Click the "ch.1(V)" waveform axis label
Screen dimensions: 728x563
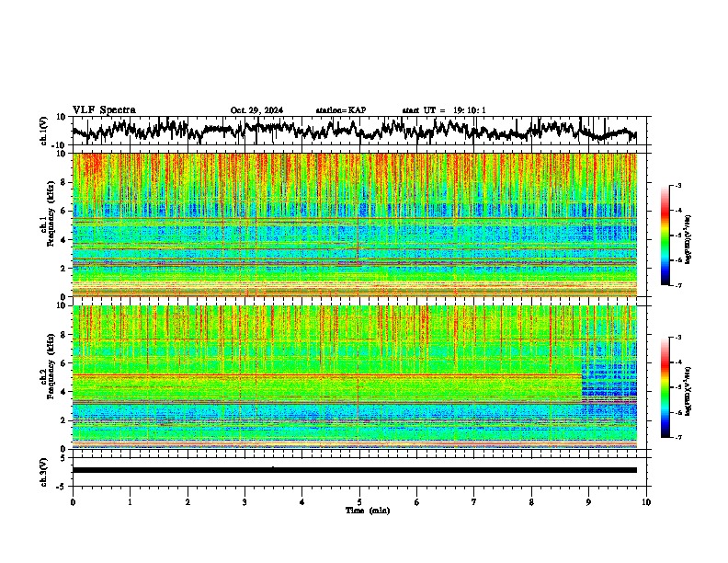(43, 131)
